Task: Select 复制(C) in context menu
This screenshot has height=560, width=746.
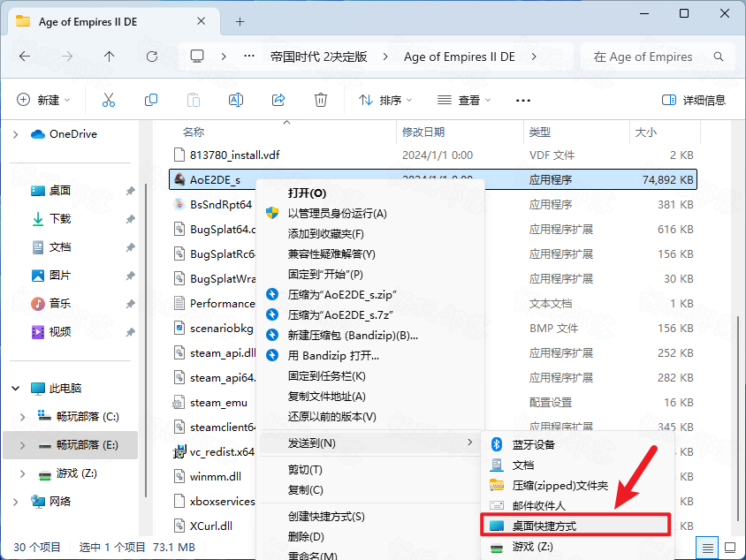Action: pos(370,489)
